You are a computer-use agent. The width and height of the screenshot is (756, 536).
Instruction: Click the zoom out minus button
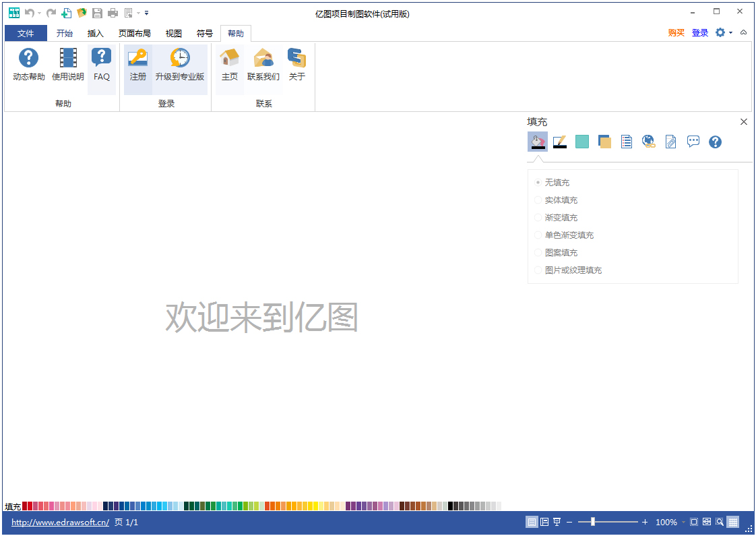[569, 522]
